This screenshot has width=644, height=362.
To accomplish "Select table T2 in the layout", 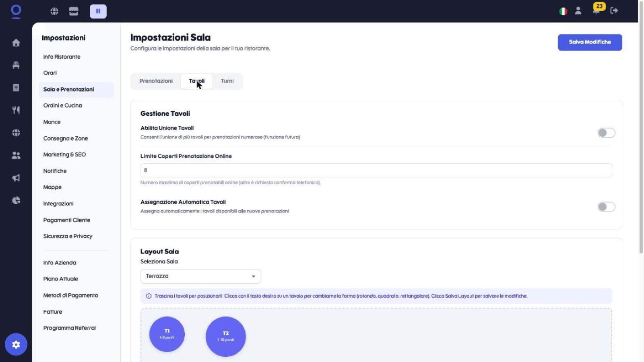I will coord(226,337).
